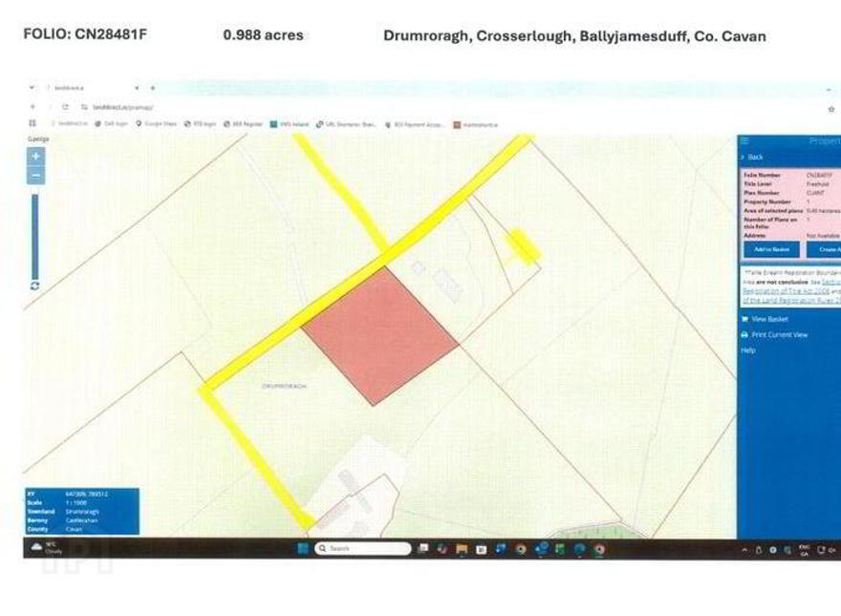Zoom in with the map plus button
841x616 pixels.
click(36, 157)
